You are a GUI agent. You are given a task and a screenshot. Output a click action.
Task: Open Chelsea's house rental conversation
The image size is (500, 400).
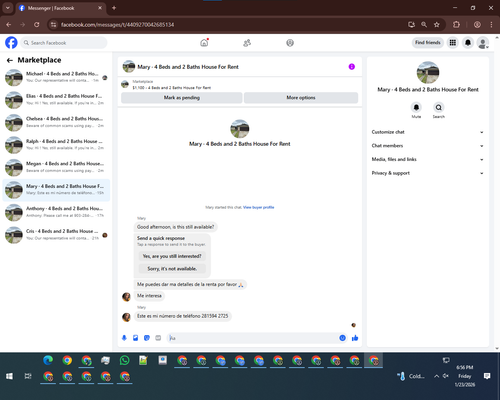56,122
